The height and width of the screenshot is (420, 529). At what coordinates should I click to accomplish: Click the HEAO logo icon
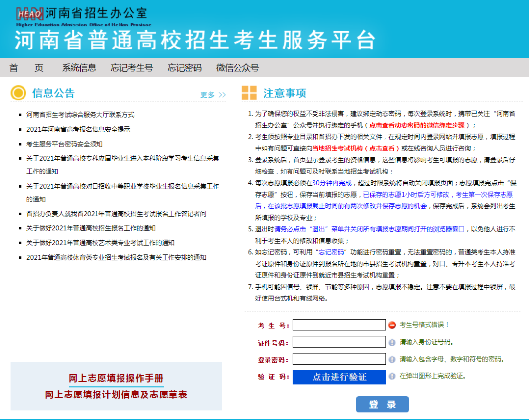click(30, 14)
